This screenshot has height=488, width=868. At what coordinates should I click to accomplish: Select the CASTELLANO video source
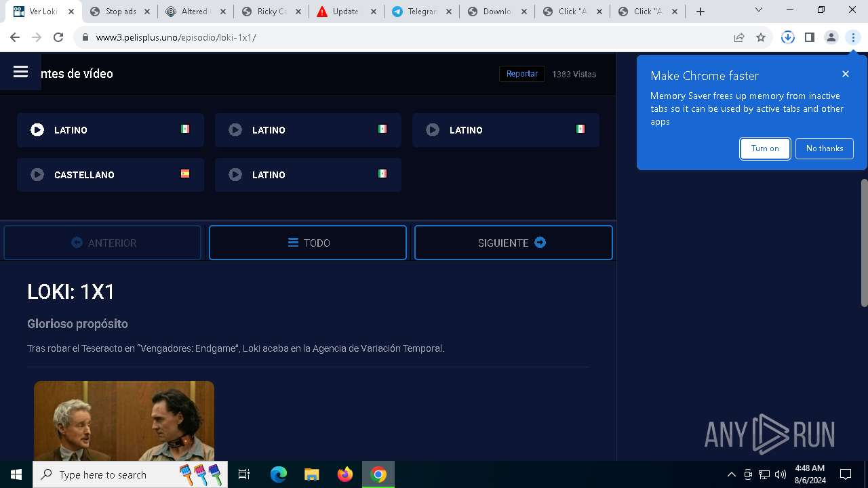(x=111, y=175)
